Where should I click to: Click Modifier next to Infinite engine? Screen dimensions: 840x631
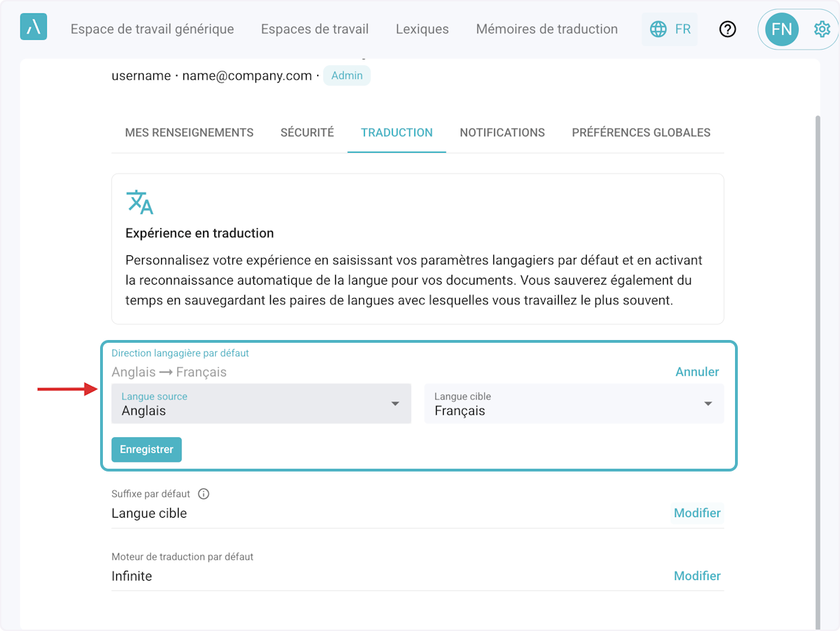pos(696,576)
